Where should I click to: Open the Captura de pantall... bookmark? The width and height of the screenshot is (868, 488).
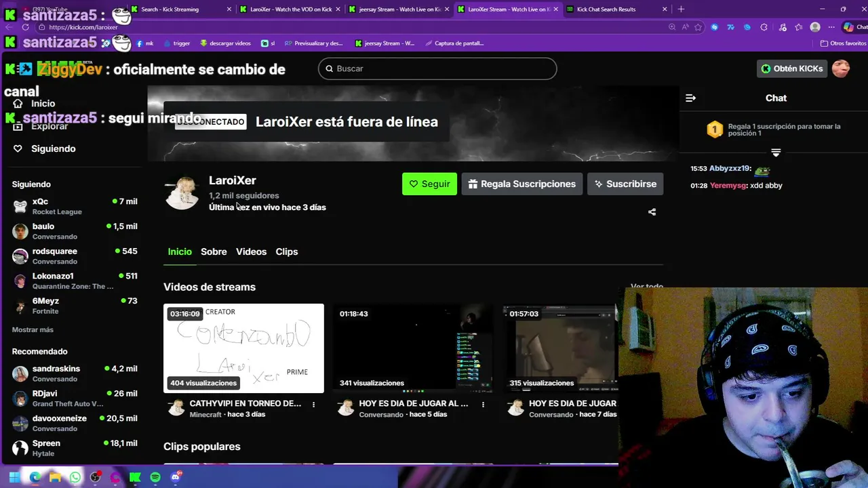[454, 43]
